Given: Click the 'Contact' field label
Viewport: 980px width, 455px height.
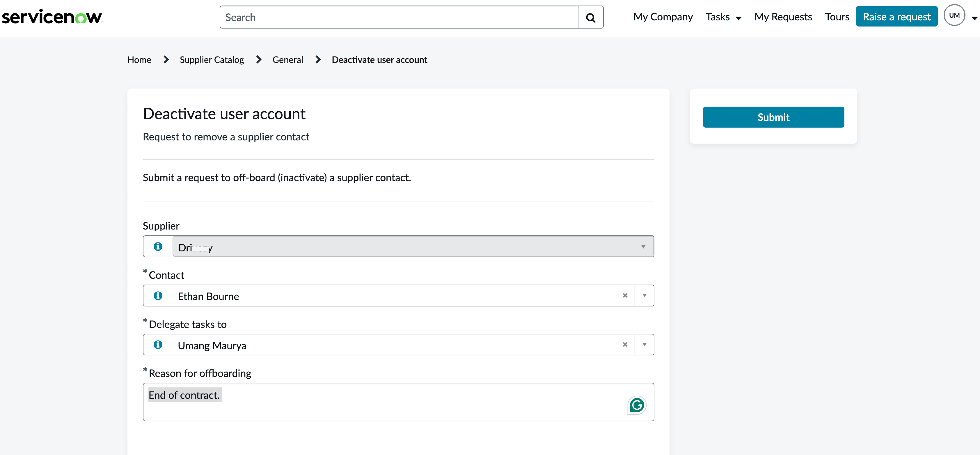Looking at the screenshot, I should click(x=166, y=275).
